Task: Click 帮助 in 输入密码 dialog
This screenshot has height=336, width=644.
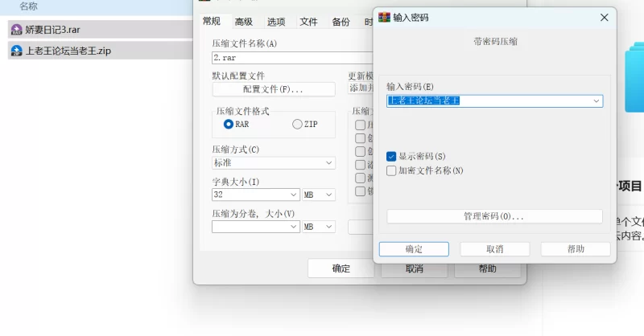Action: pyautogui.click(x=576, y=249)
